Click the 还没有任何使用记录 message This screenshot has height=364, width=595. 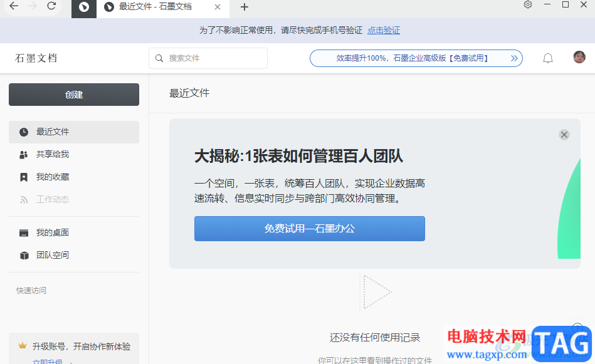click(x=375, y=338)
